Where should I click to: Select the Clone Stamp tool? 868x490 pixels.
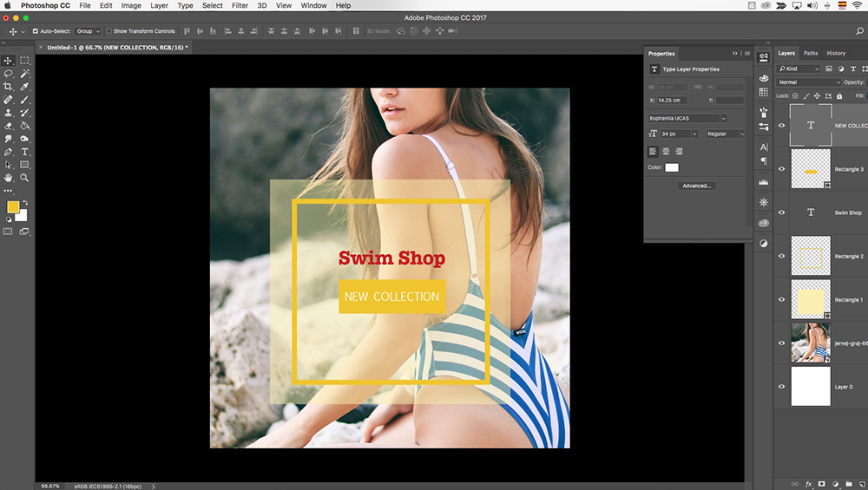pyautogui.click(x=9, y=113)
